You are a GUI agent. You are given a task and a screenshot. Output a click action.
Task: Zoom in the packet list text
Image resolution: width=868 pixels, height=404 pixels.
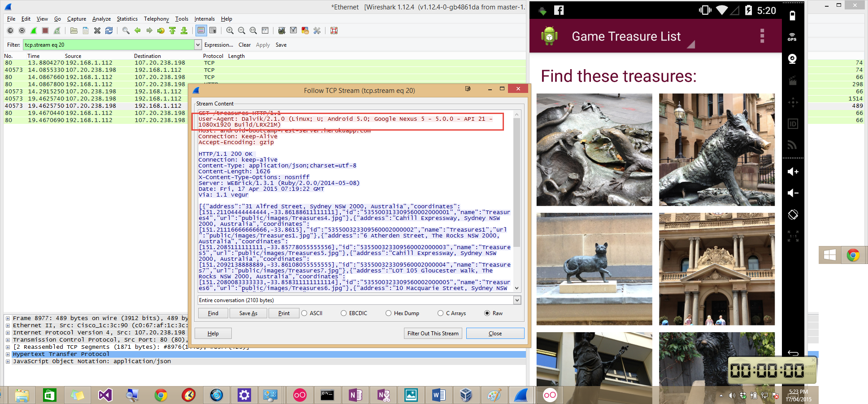pos(230,31)
